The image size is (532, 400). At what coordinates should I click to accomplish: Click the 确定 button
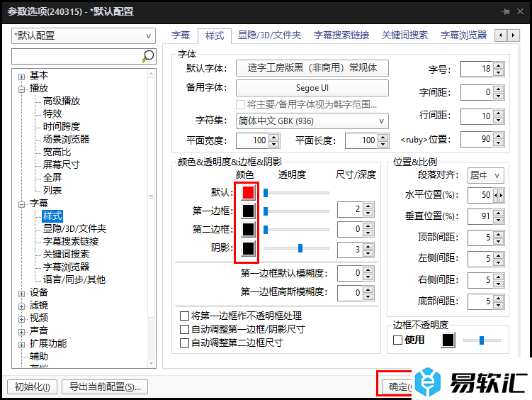(397, 387)
